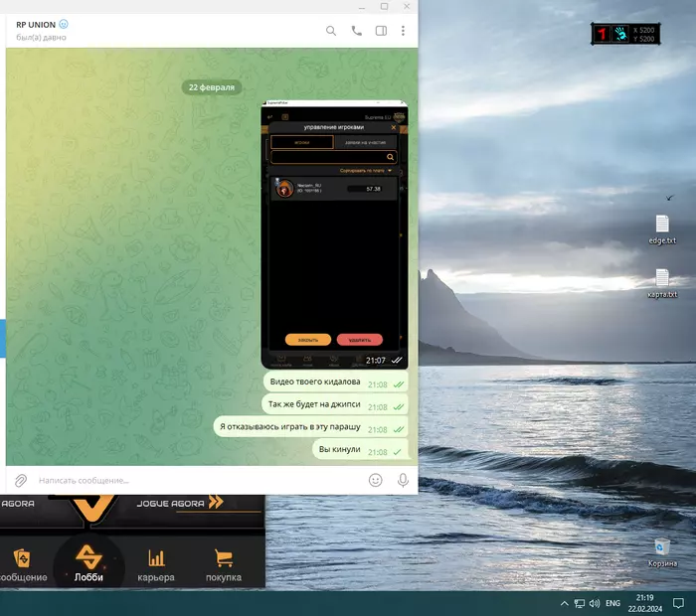
Task: Open edge.txt on the desktop
Action: coord(662,230)
